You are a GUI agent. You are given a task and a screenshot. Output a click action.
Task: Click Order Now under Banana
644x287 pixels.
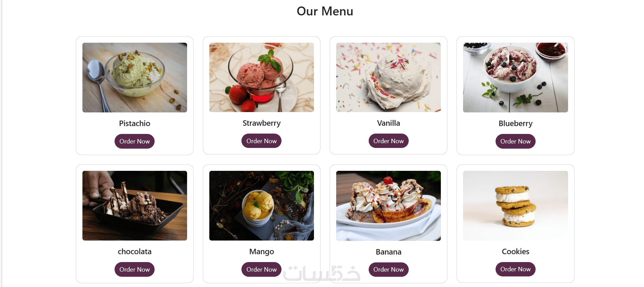click(389, 270)
